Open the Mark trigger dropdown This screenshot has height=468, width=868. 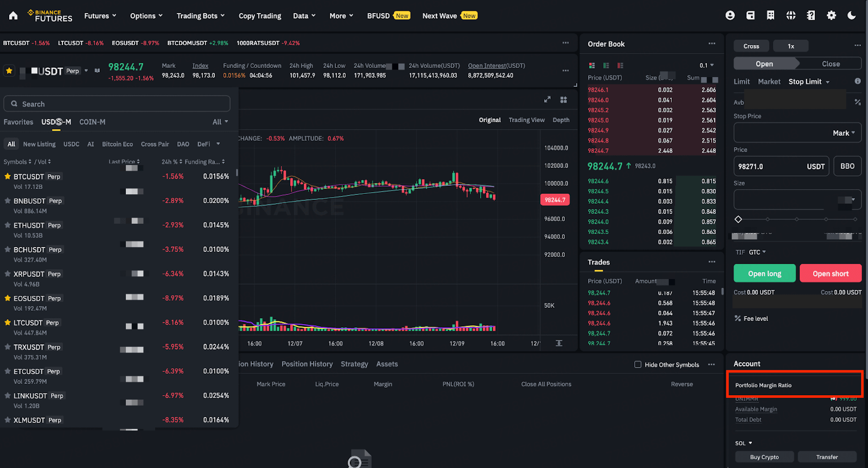[844, 133]
